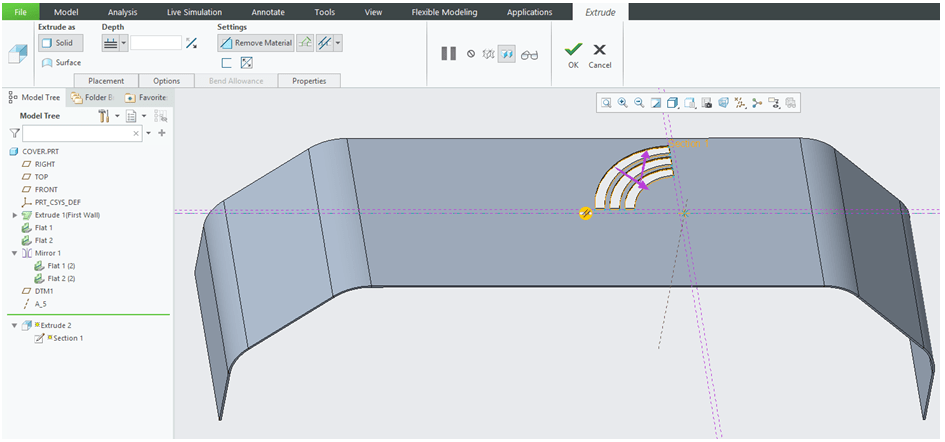Image resolution: width=945 pixels, height=442 pixels.
Task: Switch extrude type to Surface
Action: pos(61,62)
